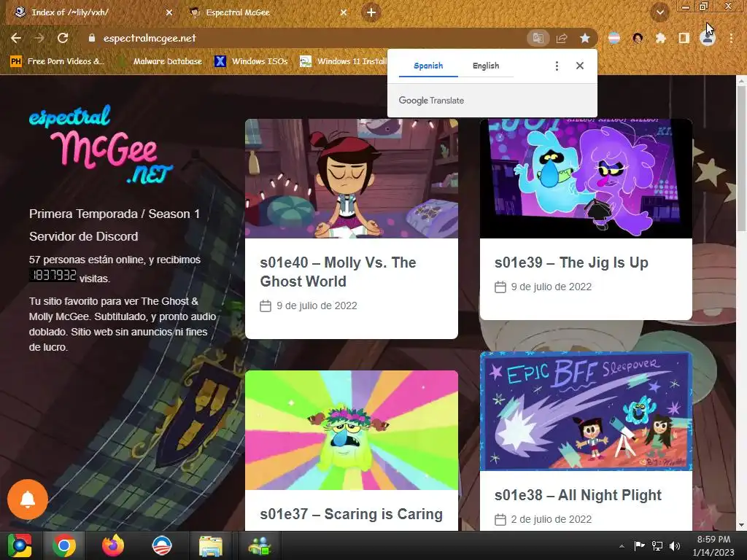
Task: Open the striped flag extension icon
Action: click(614, 38)
